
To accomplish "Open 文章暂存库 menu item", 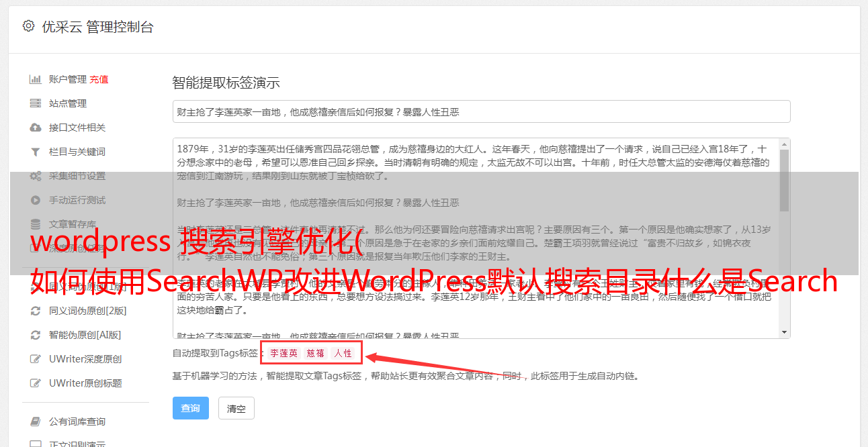I will (x=73, y=224).
